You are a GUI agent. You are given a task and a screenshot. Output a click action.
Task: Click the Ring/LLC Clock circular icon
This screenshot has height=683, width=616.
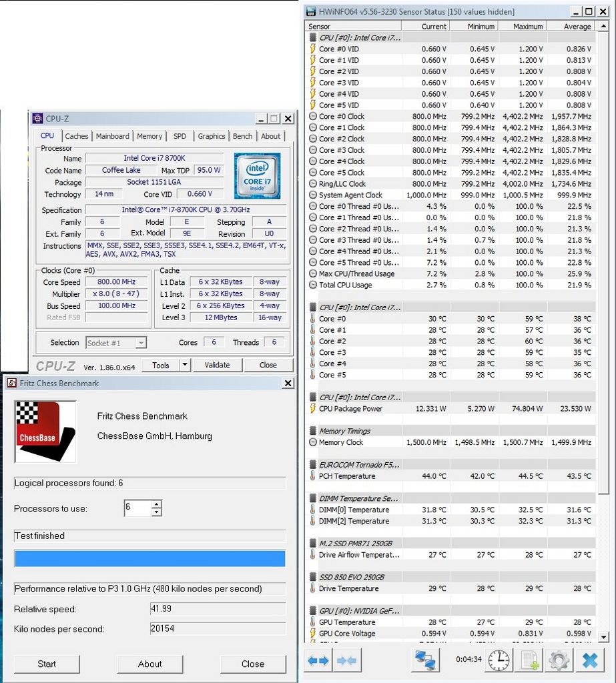(312, 184)
